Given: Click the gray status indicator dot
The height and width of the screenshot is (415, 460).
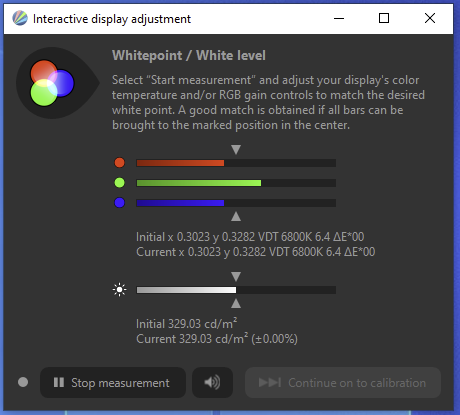Looking at the screenshot, I should (x=23, y=382).
